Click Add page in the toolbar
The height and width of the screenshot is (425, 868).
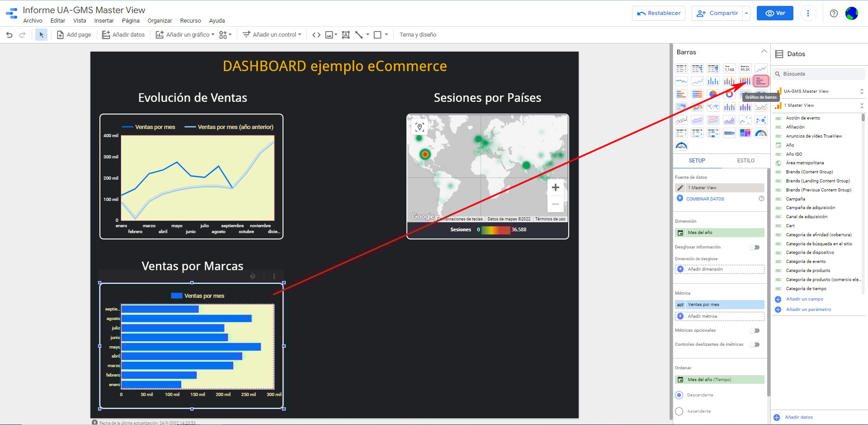point(74,35)
